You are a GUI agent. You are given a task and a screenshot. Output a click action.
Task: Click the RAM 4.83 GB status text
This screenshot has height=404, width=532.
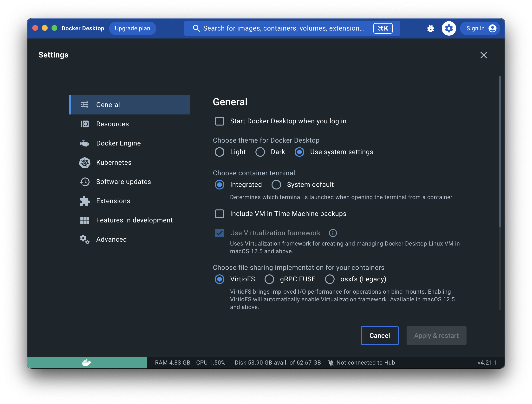[x=173, y=363]
